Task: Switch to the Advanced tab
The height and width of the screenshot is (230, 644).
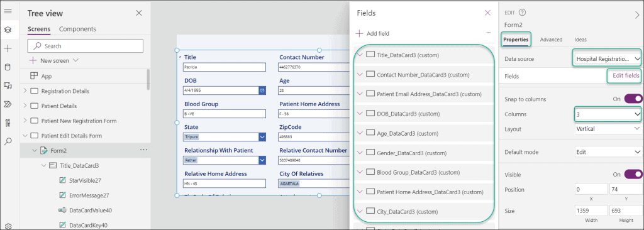Action: (551, 40)
